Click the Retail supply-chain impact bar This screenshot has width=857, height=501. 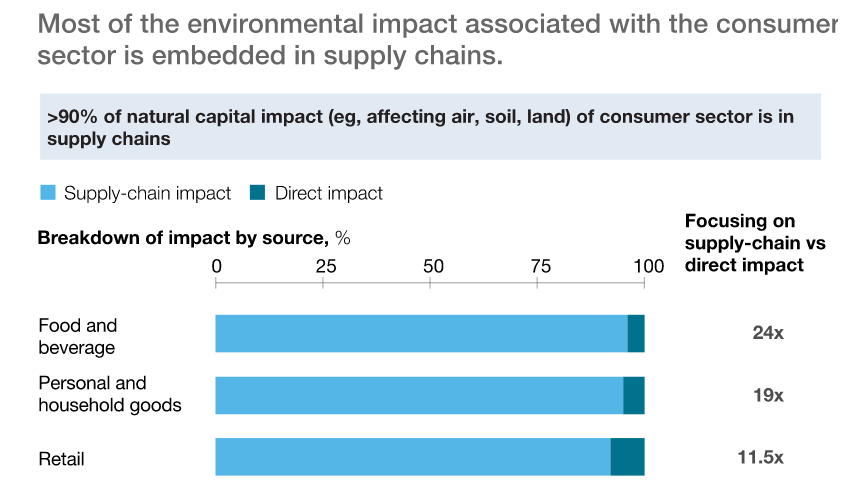[x=412, y=457]
